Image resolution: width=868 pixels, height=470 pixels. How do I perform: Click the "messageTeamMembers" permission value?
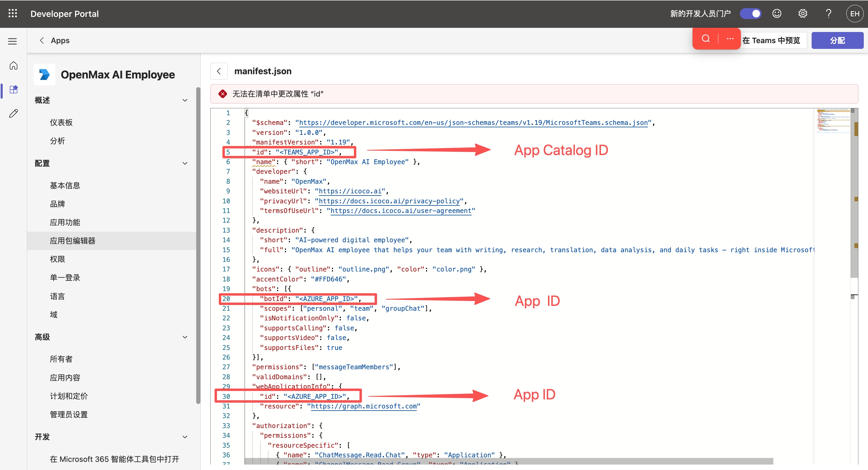pyautogui.click(x=354, y=367)
